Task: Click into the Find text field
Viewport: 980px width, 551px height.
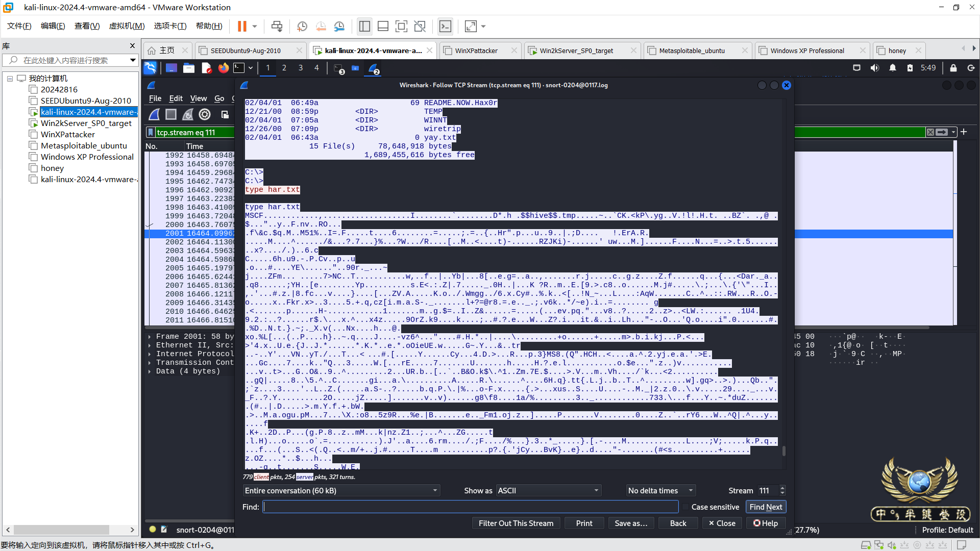Action: pyautogui.click(x=470, y=507)
